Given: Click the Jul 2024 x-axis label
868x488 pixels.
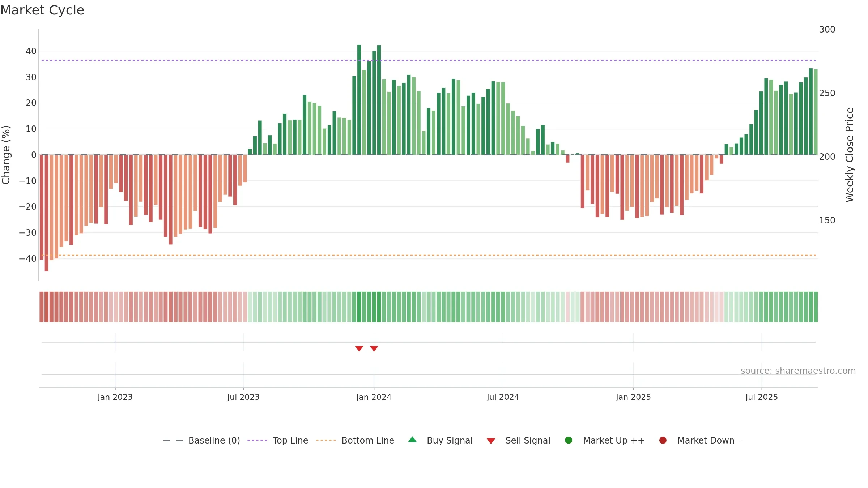Looking at the screenshot, I should click(503, 397).
